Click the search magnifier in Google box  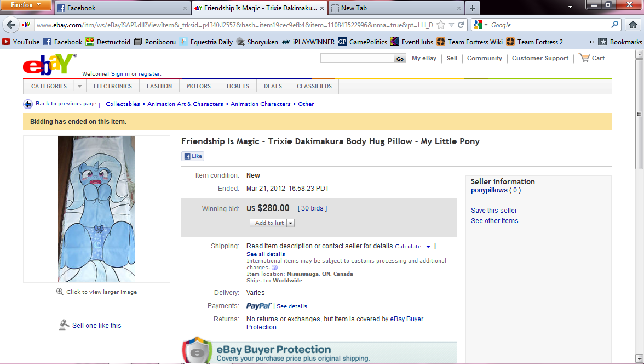(614, 25)
